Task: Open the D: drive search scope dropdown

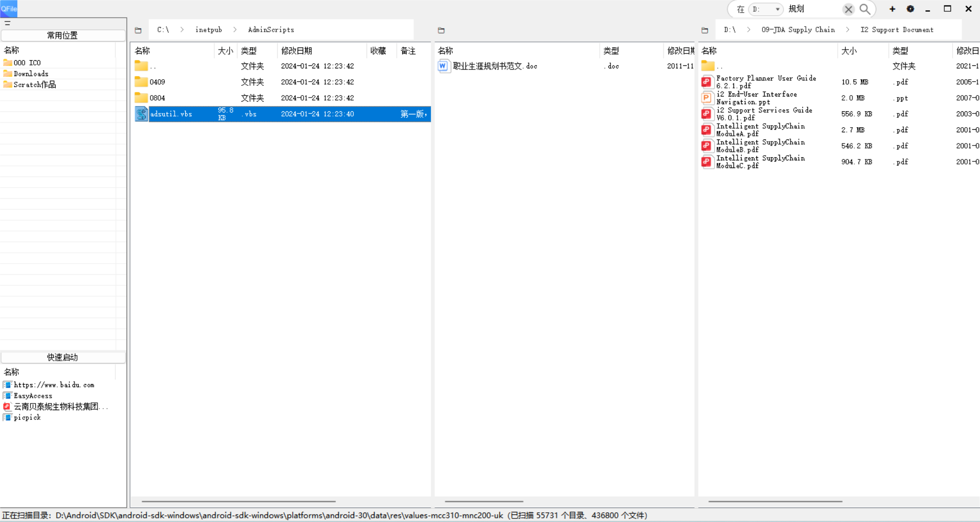Action: pos(766,9)
